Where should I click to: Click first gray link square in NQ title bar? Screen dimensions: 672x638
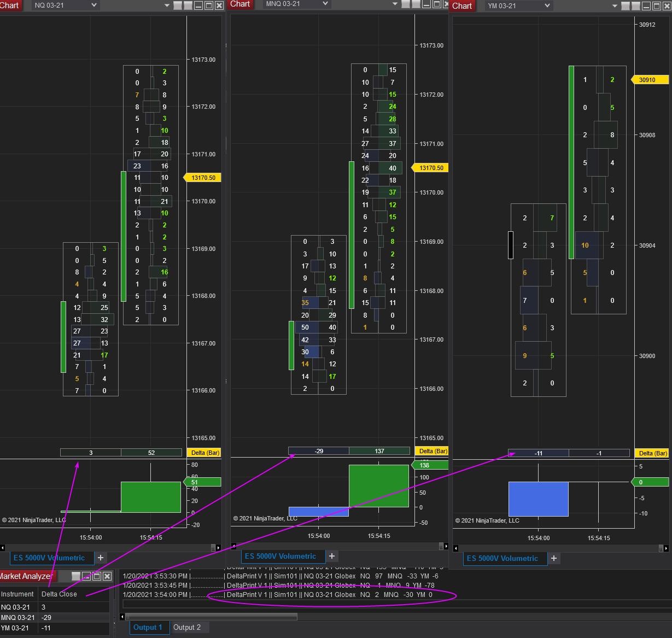178,5
